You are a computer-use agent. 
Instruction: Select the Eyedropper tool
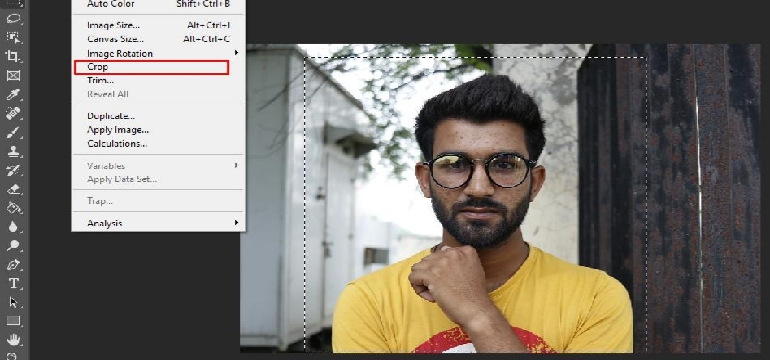(14, 94)
